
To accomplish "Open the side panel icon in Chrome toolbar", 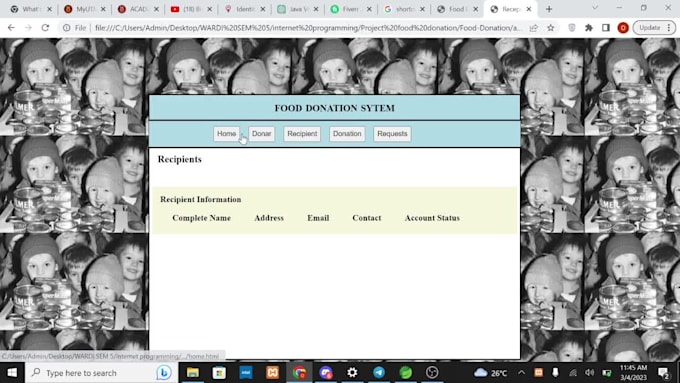I will [x=606, y=28].
